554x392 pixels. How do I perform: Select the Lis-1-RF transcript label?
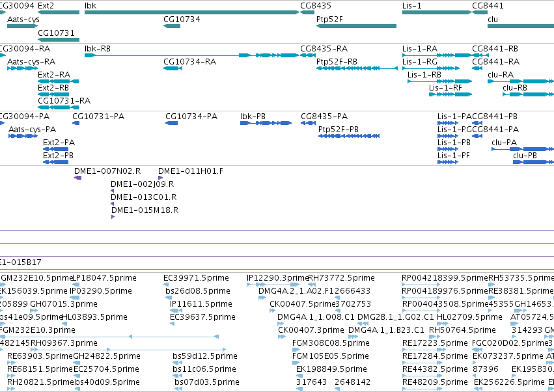445,88
